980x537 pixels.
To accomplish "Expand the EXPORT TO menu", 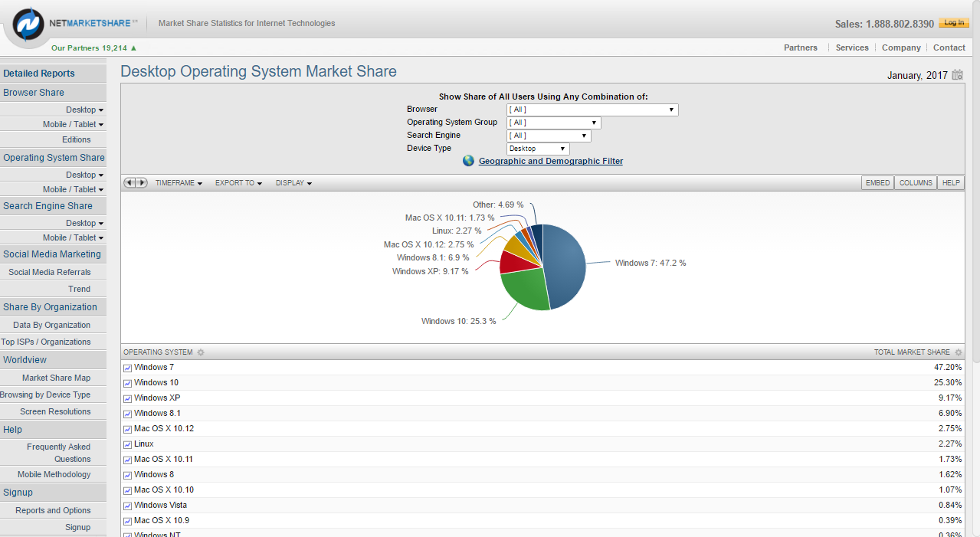I will [x=238, y=183].
